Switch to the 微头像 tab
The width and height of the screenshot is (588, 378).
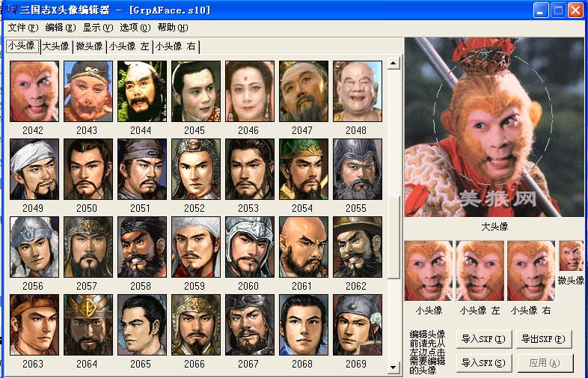(89, 46)
